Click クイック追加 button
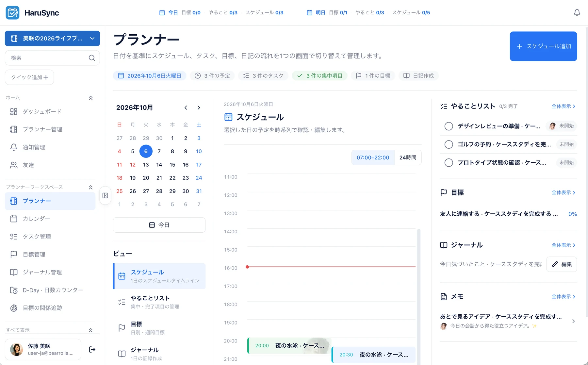This screenshot has width=588, height=365. click(29, 77)
